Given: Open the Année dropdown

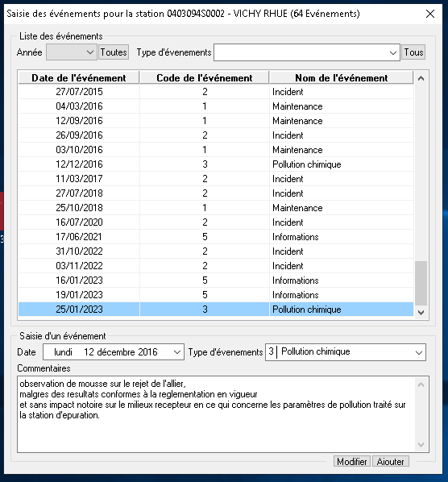Looking at the screenshot, I should 72,52.
